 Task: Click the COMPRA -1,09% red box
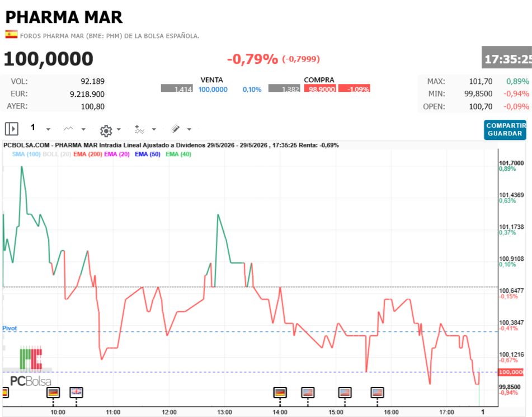coord(354,88)
